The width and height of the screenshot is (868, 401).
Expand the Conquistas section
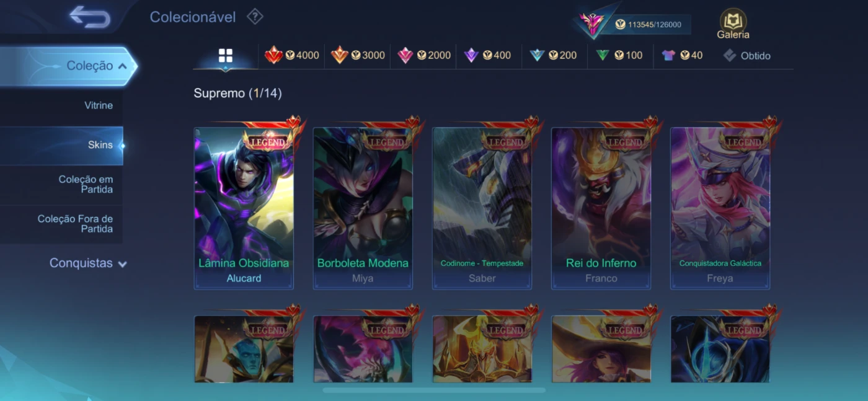[87, 263]
